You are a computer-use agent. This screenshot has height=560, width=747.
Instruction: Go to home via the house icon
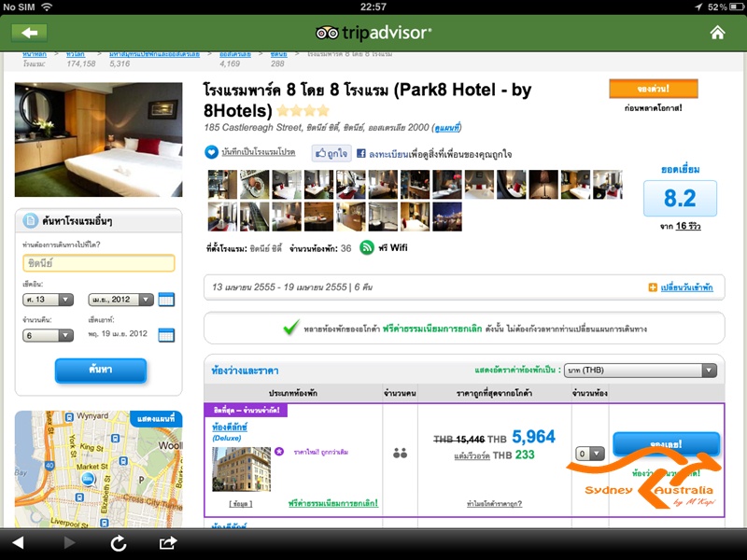pyautogui.click(x=717, y=33)
